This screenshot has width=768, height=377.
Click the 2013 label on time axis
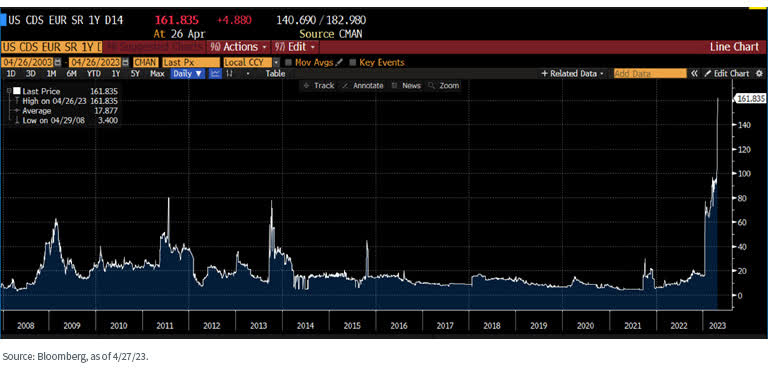point(258,325)
